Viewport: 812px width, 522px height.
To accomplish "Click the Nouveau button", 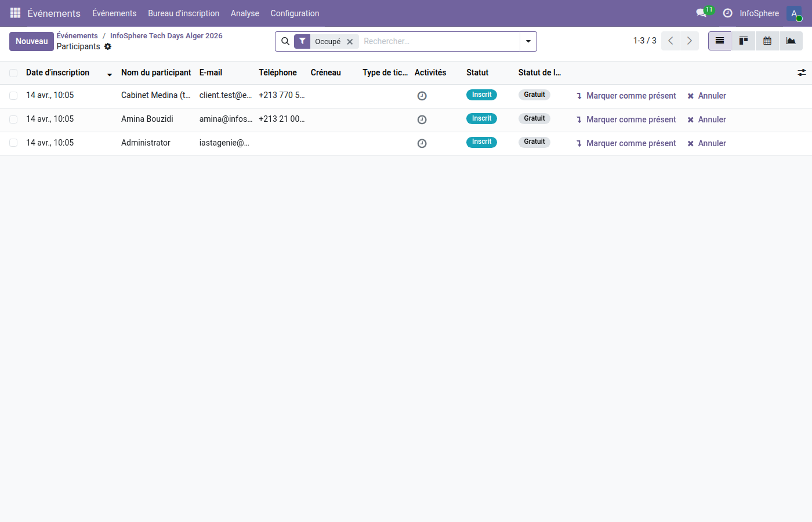I will point(31,41).
